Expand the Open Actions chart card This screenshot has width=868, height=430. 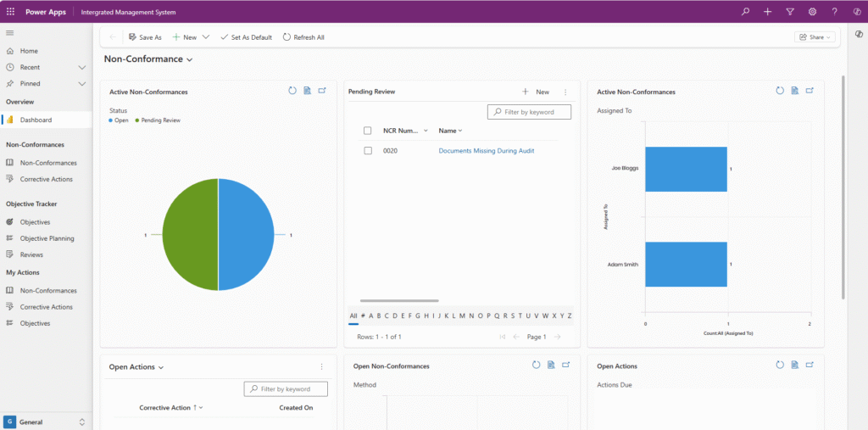(x=810, y=365)
